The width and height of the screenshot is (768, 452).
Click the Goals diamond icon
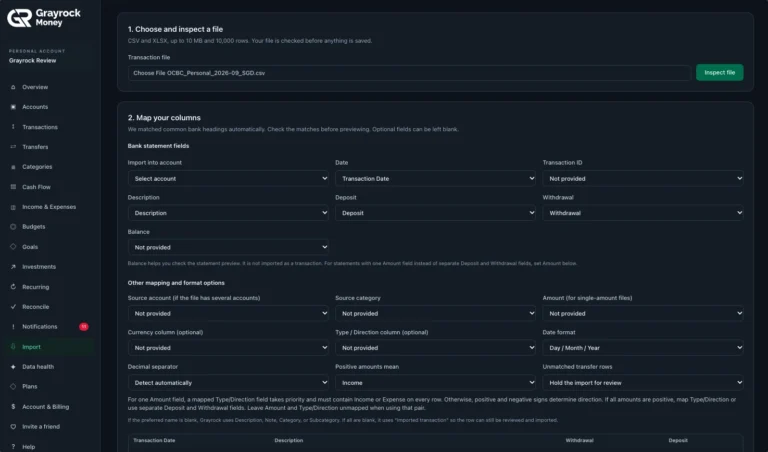pyautogui.click(x=13, y=247)
